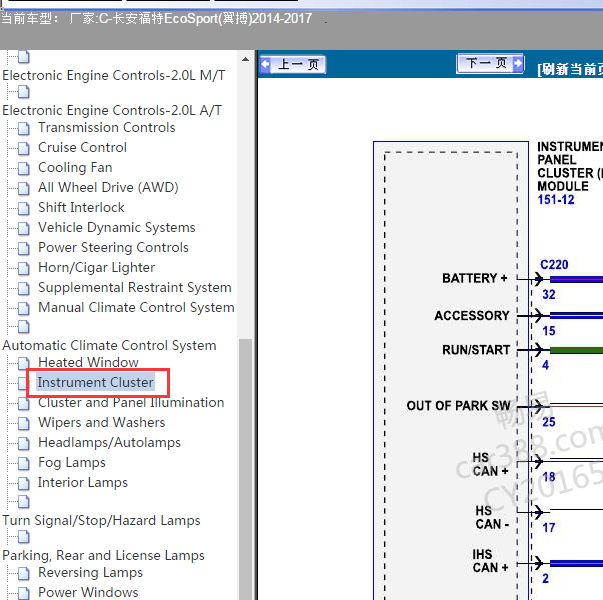Select Fog Lamps entry

click(72, 462)
